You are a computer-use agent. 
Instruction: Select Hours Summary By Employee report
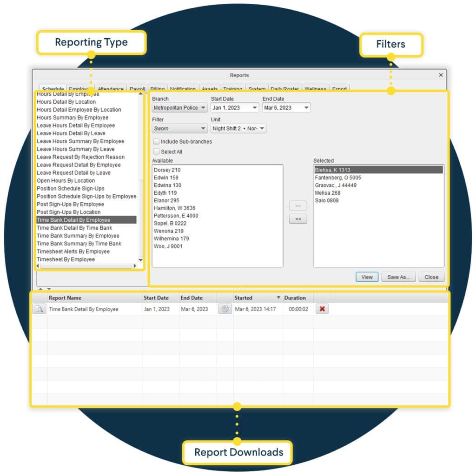tap(73, 118)
